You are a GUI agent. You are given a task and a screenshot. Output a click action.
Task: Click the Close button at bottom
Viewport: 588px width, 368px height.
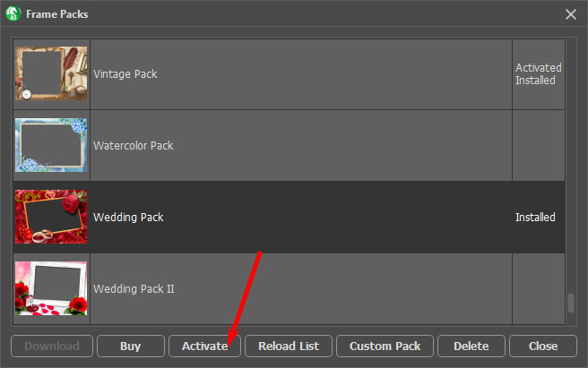pos(543,346)
